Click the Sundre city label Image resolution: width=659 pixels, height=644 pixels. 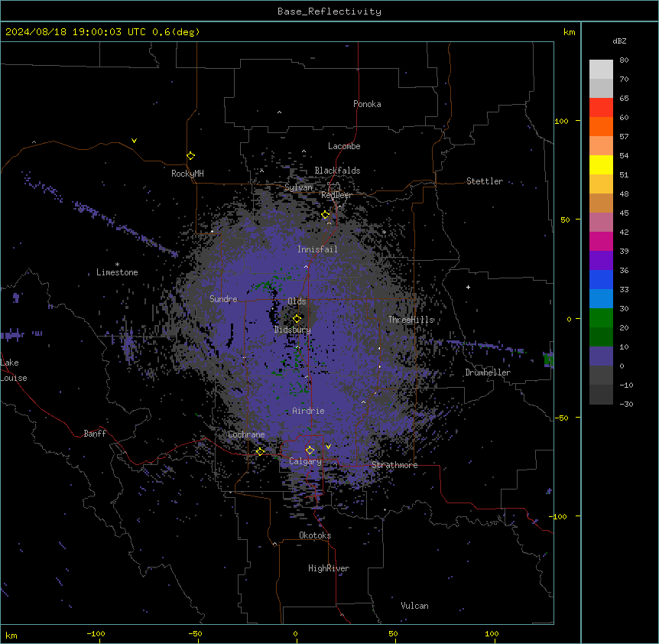223,299
